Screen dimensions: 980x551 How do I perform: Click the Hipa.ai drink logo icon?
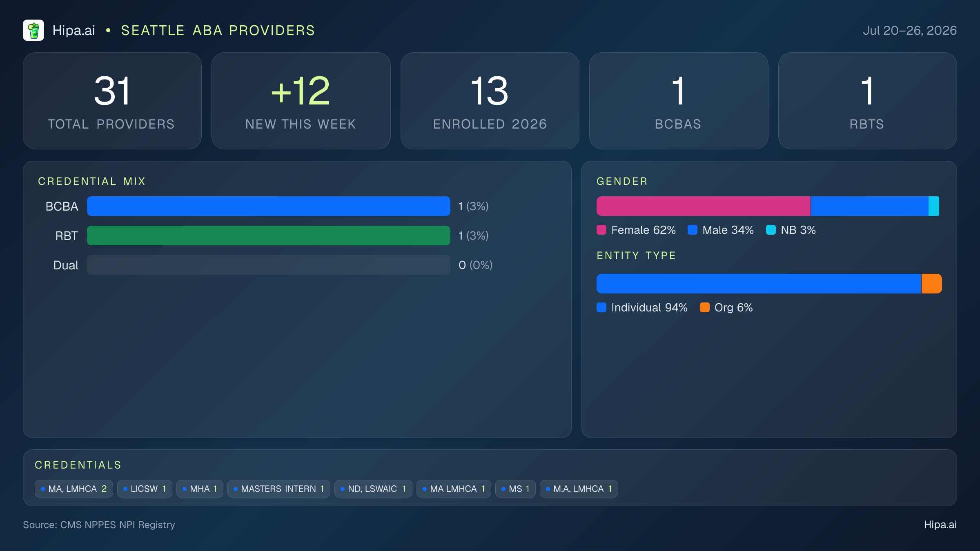(x=33, y=30)
